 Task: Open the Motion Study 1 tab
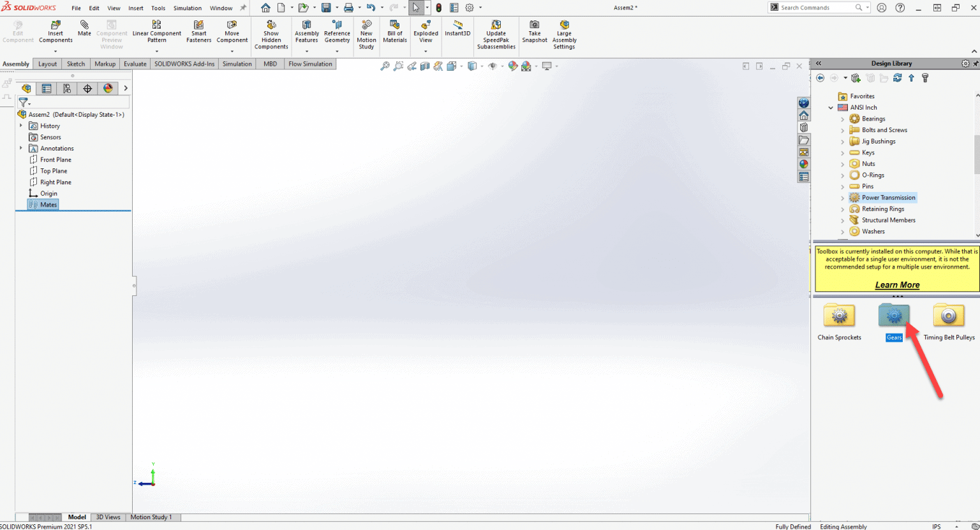(x=151, y=517)
